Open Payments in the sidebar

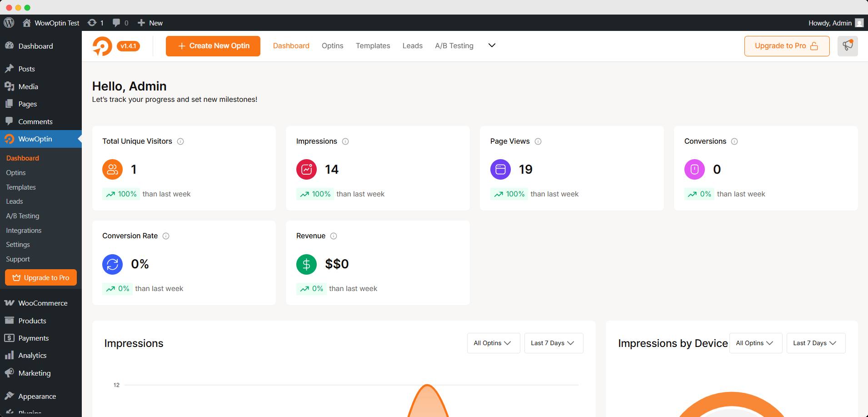(41, 338)
